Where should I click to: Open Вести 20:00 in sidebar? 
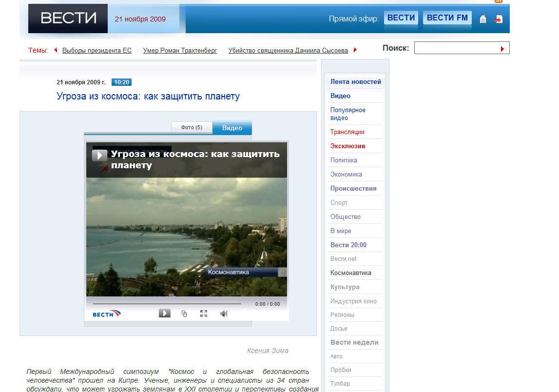[348, 245]
